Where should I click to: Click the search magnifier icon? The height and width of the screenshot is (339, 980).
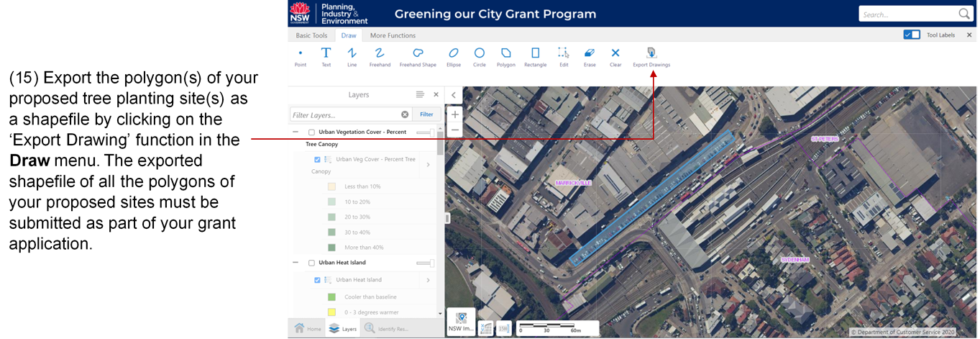(x=964, y=14)
